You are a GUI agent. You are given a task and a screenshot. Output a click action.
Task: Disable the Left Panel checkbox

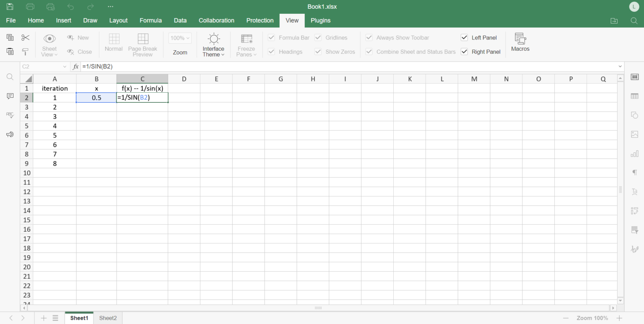click(x=464, y=38)
